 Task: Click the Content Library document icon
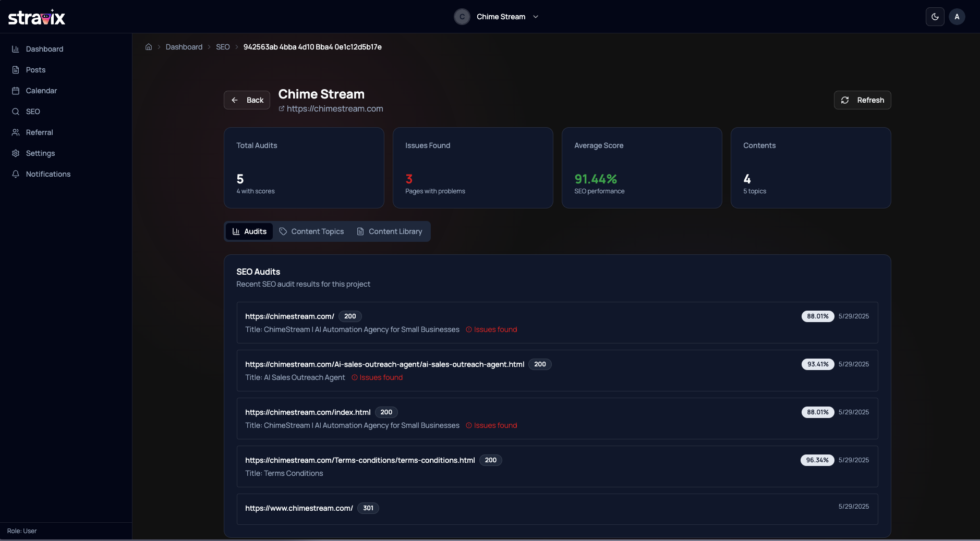[x=360, y=231]
